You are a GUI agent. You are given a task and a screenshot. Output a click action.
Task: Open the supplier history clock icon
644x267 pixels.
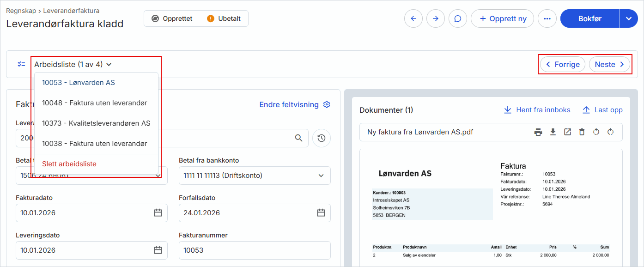[x=322, y=138]
